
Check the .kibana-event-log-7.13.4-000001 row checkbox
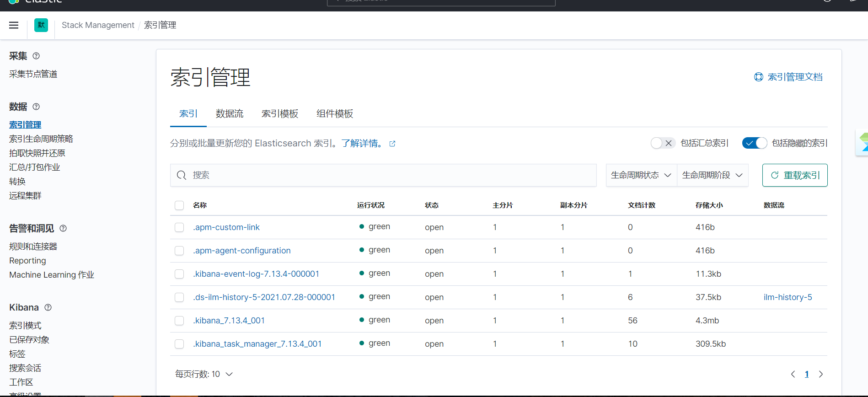click(x=179, y=274)
